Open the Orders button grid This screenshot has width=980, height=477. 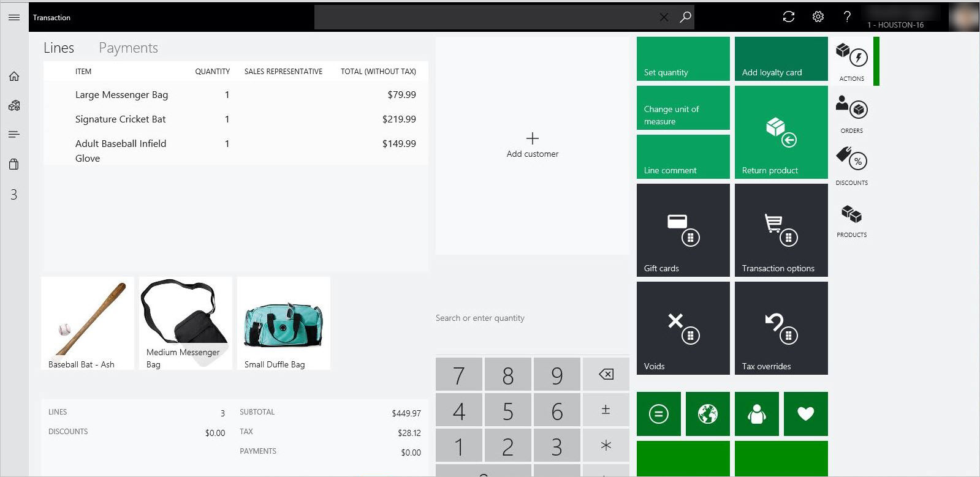pos(852,115)
